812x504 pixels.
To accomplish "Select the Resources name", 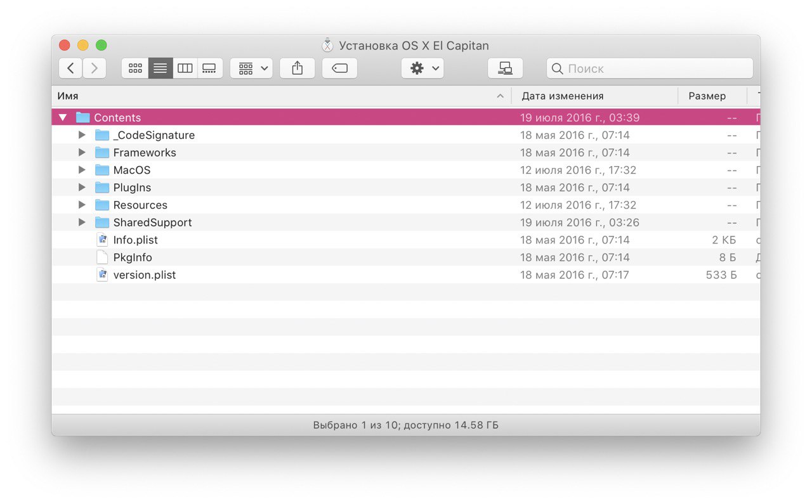I will click(x=140, y=205).
